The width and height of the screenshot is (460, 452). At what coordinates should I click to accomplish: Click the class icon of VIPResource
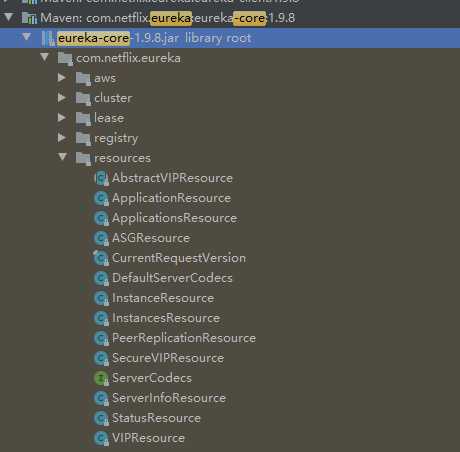pos(101,438)
